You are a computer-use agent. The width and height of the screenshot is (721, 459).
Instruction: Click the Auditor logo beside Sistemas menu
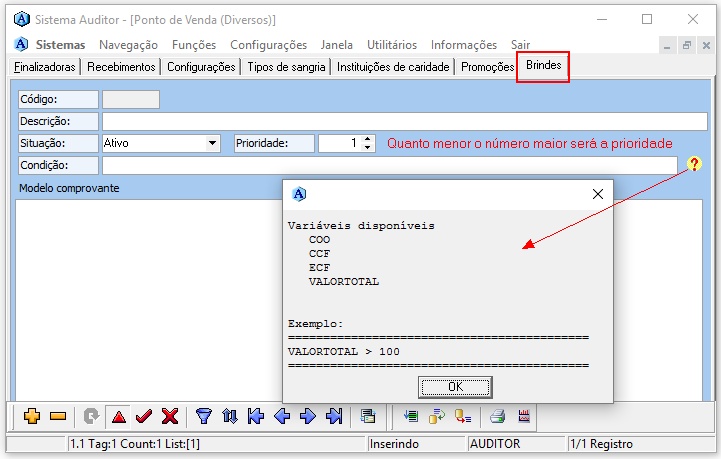click(21, 44)
